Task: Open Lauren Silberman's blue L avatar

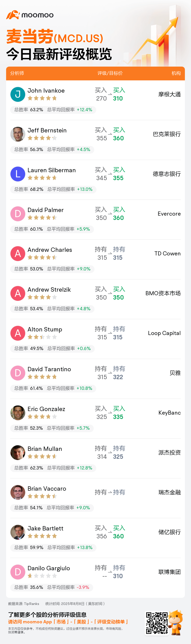Action: click(18, 174)
